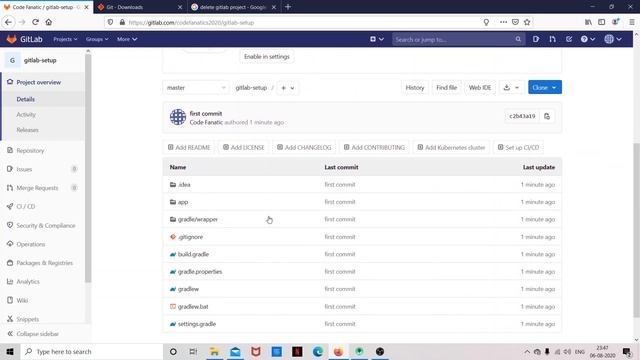This screenshot has width=640, height=360.
Task: Switch to delete gitlab project Google tab
Action: (x=233, y=7)
